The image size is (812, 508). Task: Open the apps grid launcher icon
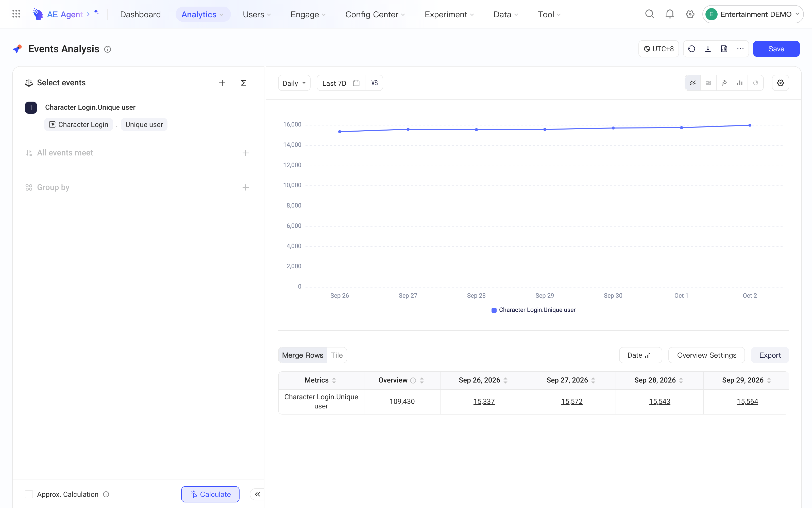16,14
